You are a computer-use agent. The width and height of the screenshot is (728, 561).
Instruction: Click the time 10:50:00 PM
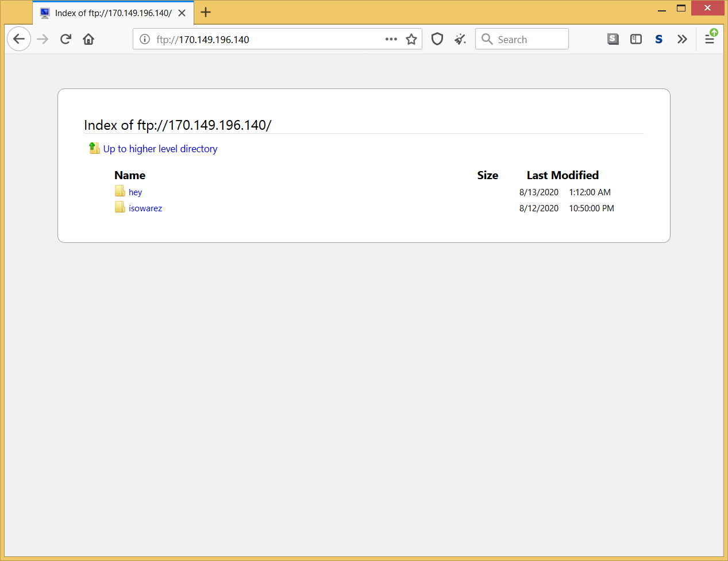click(591, 208)
